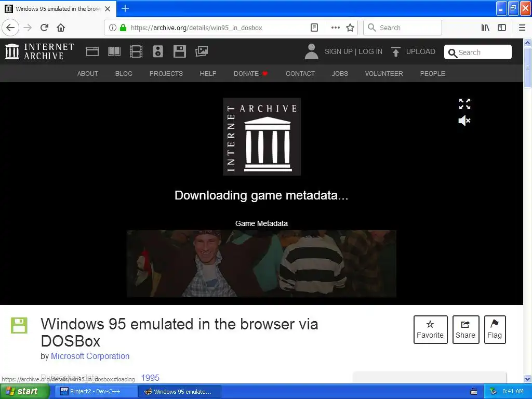This screenshot has width=532, height=399.
Task: Open the PEOPLE menu item
Action: pos(433,74)
